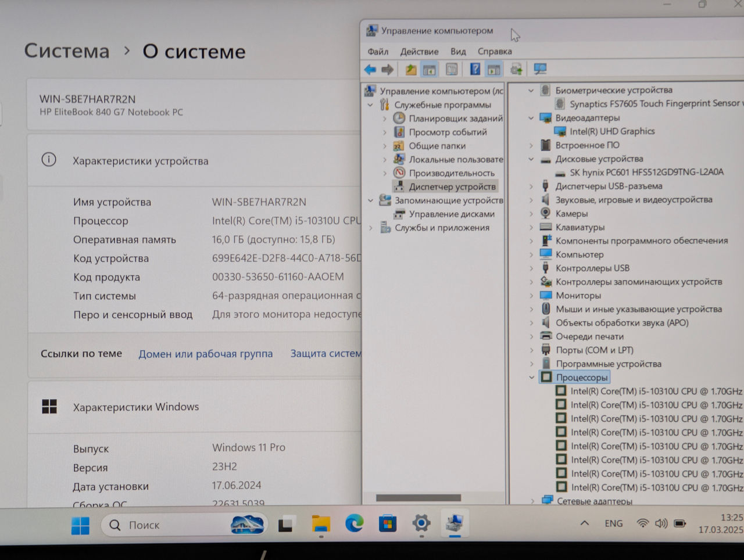The width and height of the screenshot is (744, 560).
Task: Click ENG language indicator
Action: coord(613,523)
